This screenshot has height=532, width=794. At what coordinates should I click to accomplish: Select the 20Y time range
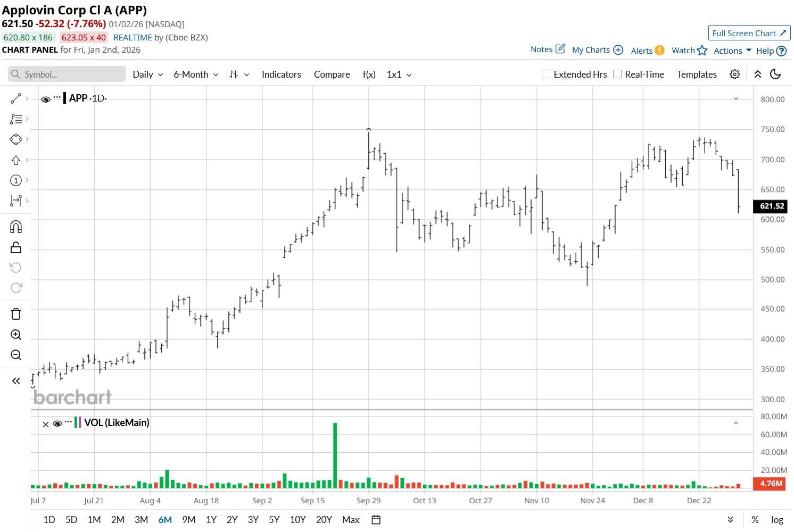tap(324, 520)
